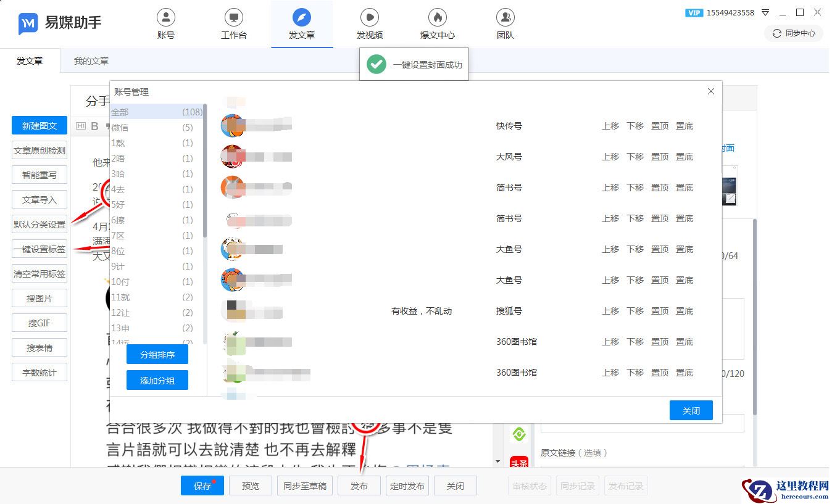Toggle bold formatting in editor toolbar
The image size is (832, 504).
tap(95, 126)
